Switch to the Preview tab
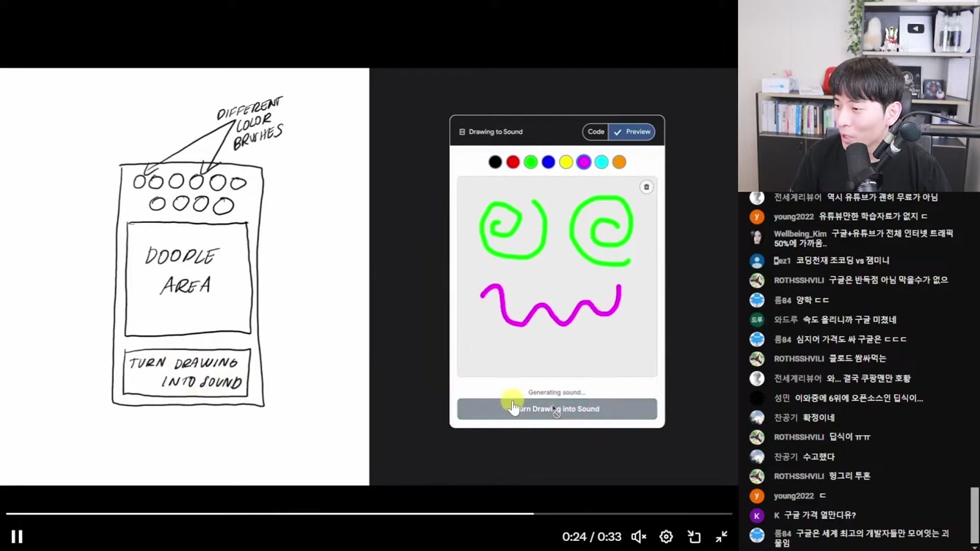980x551 pixels. point(631,132)
